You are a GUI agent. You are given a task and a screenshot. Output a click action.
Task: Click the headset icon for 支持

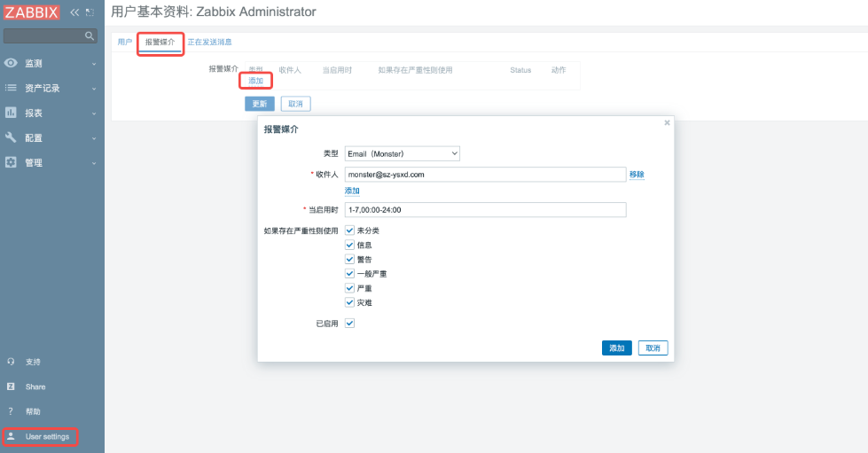11,362
